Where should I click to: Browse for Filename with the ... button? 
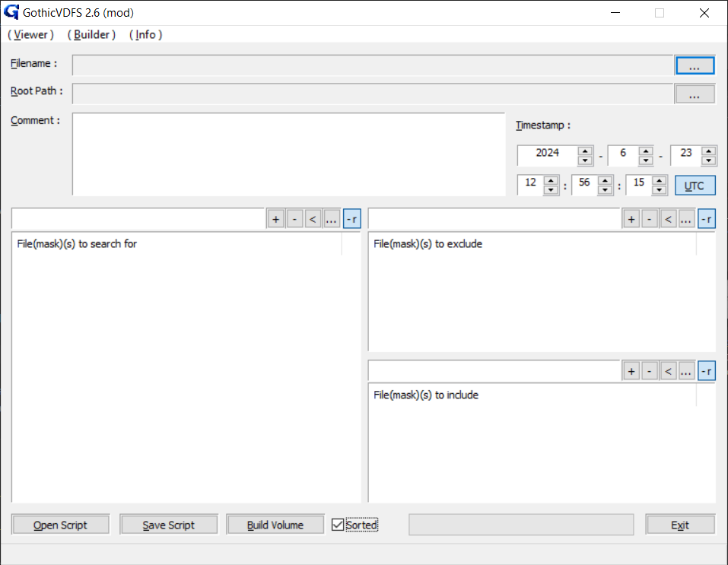pyautogui.click(x=695, y=66)
